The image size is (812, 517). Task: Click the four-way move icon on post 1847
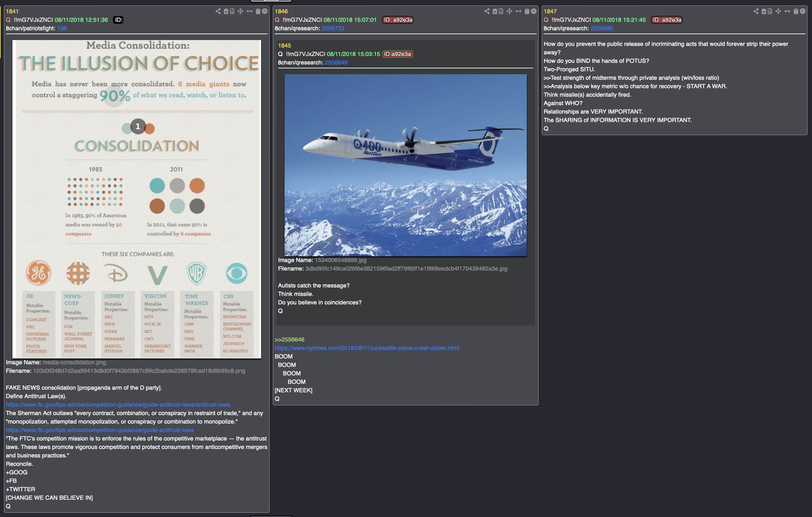[x=778, y=11]
